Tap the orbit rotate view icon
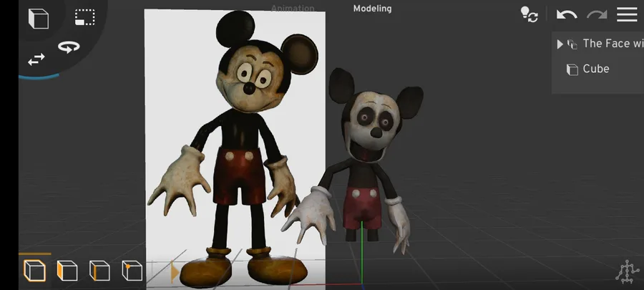The height and width of the screenshot is (290, 644). [69, 47]
